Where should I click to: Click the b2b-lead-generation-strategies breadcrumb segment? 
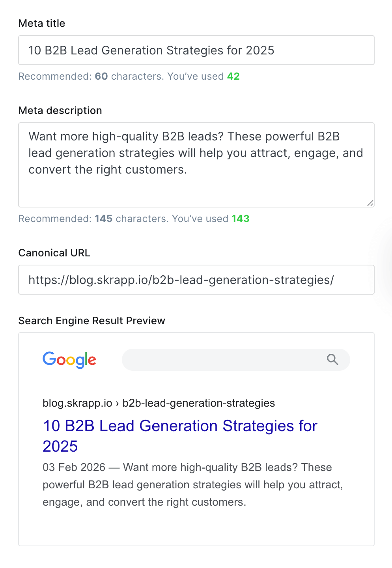coord(198,403)
